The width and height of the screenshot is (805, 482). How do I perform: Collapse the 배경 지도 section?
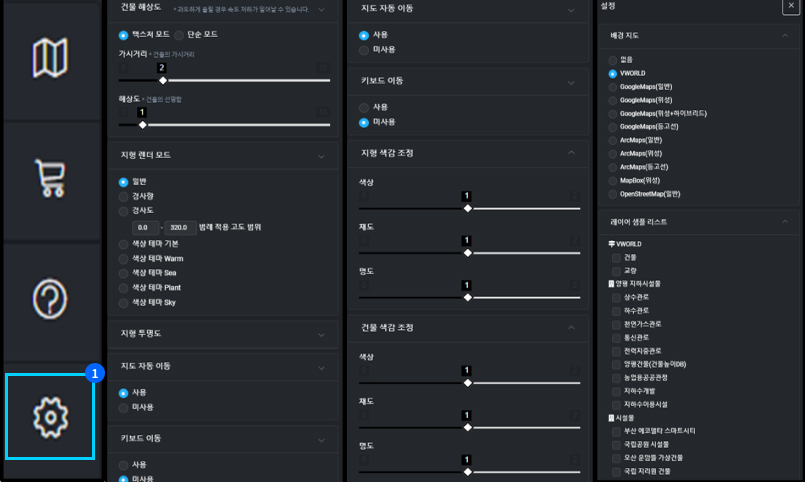pos(784,36)
